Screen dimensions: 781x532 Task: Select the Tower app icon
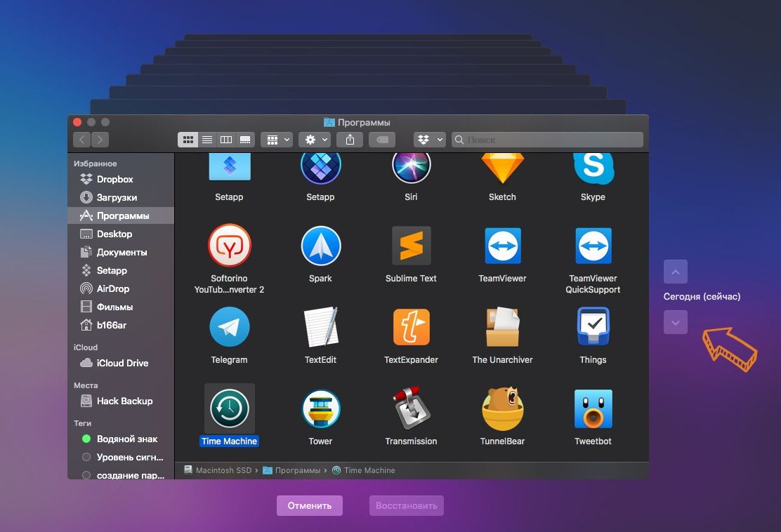point(321,408)
